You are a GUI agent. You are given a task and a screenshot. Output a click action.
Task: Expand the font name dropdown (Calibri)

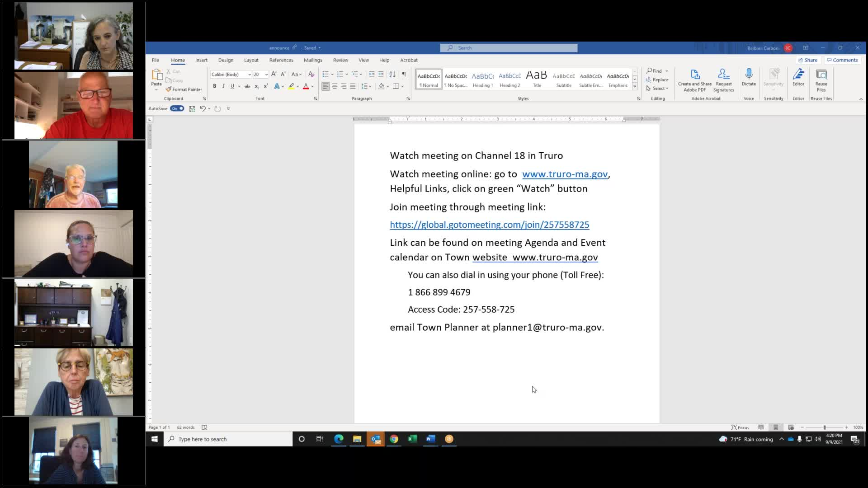coord(249,75)
